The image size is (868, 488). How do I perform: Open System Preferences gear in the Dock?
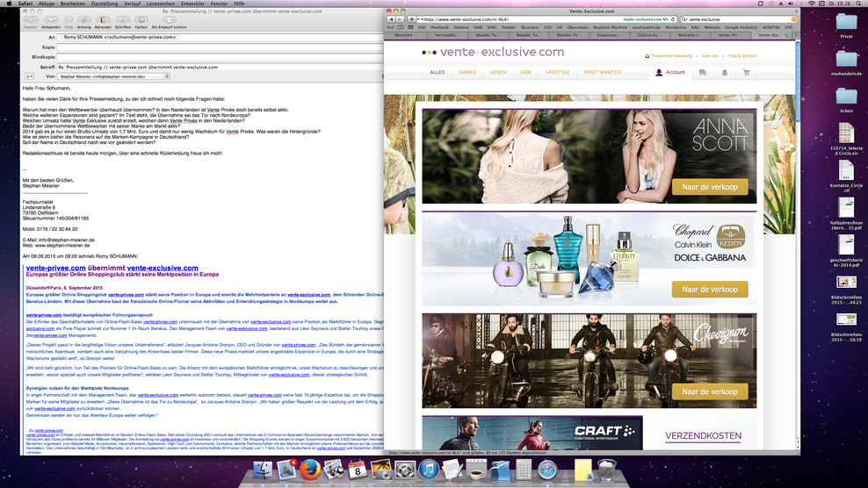point(405,470)
